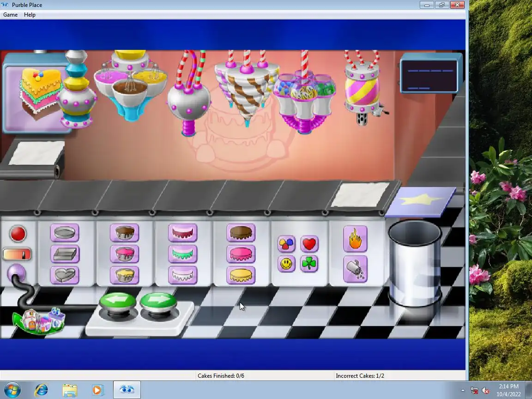
Task: Return to the Purble Place village icon
Action: pyautogui.click(x=39, y=321)
